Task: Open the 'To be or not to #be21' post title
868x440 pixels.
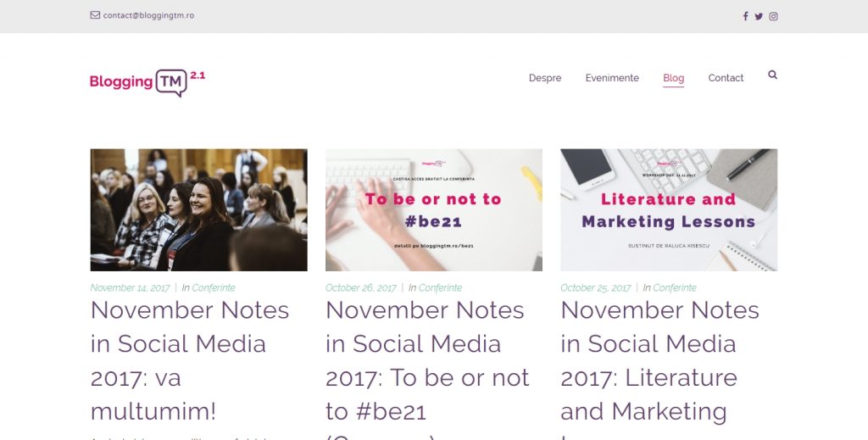Action: 426,360
